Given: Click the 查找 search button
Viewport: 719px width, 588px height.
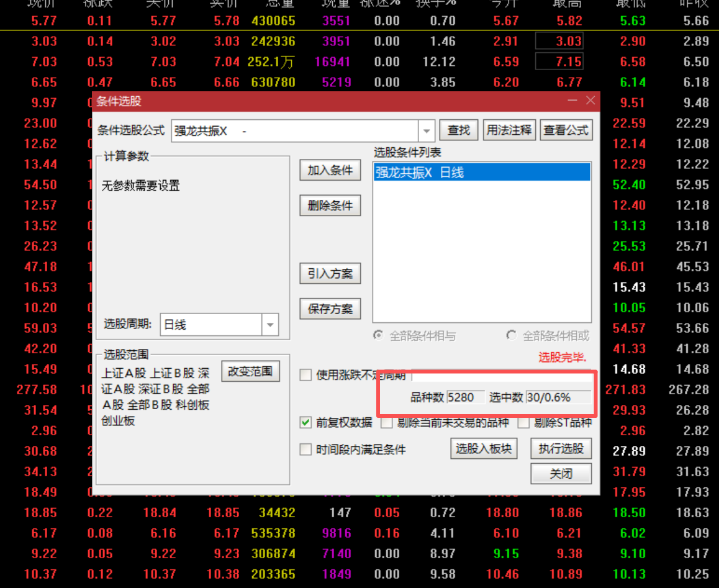Looking at the screenshot, I should tap(458, 130).
